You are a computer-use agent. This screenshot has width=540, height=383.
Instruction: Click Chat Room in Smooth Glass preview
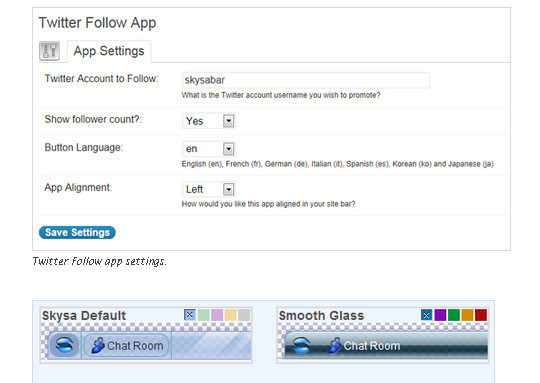point(364,345)
